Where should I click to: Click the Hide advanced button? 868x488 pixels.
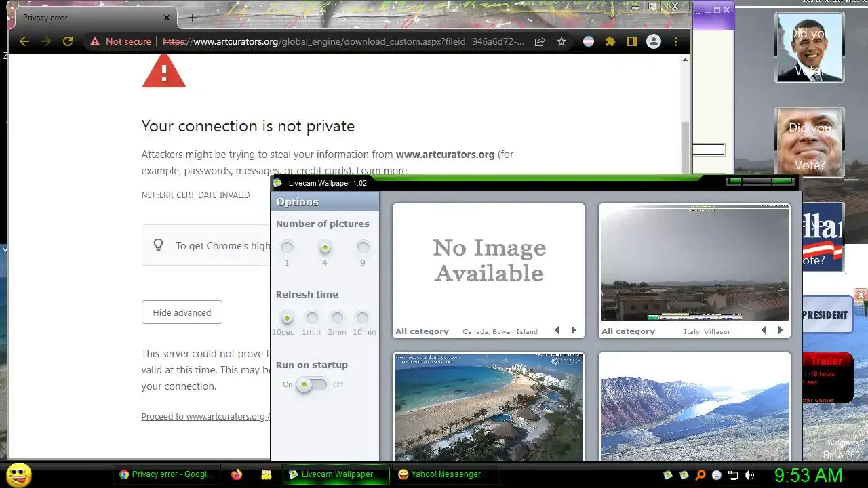click(182, 312)
